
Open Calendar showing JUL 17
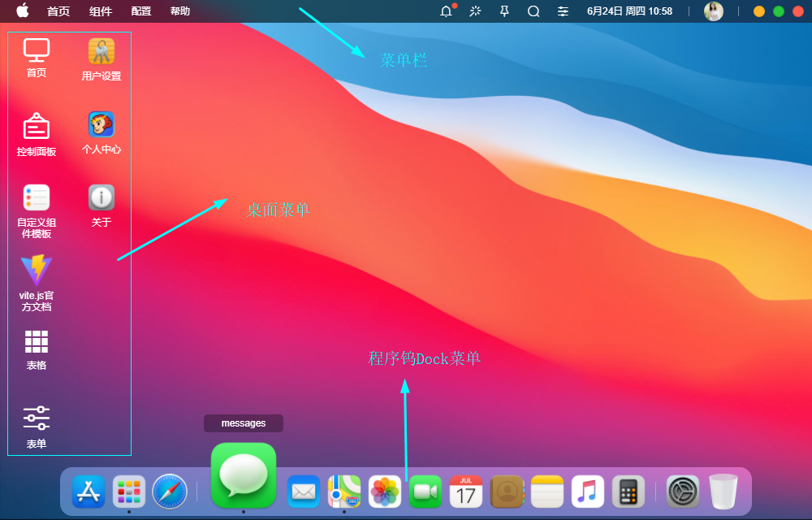[x=466, y=492]
